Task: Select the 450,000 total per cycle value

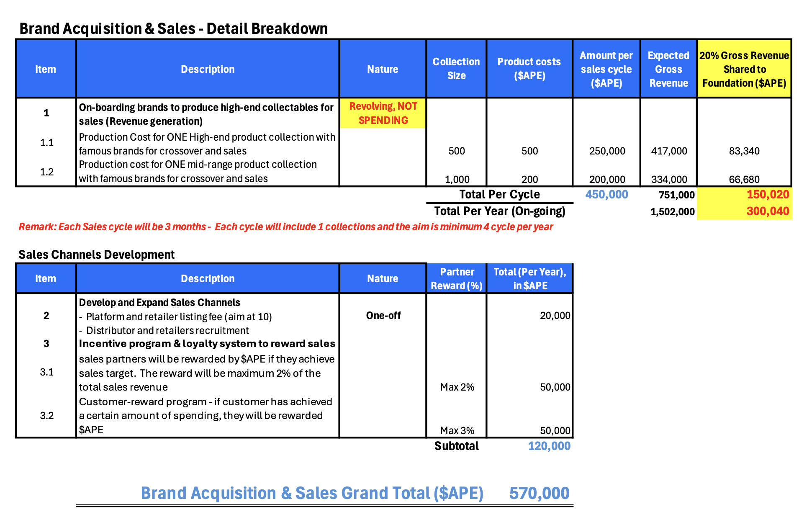Action: (606, 194)
